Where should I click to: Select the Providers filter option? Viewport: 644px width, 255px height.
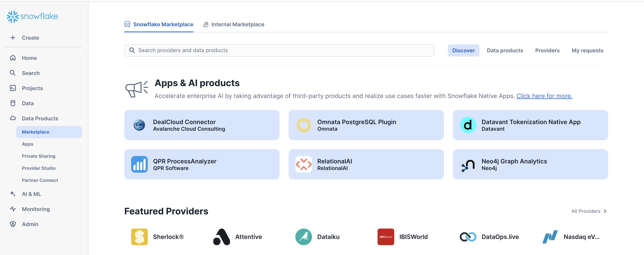tap(547, 50)
